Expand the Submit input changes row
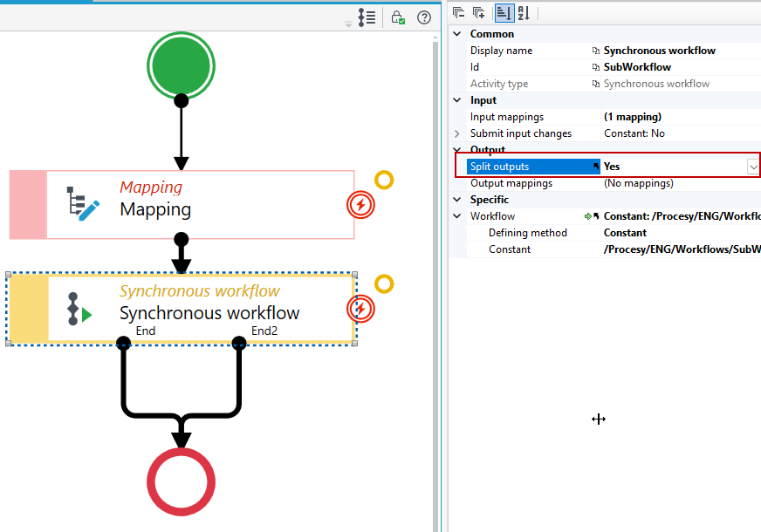This screenshot has height=532, width=761. (x=457, y=133)
